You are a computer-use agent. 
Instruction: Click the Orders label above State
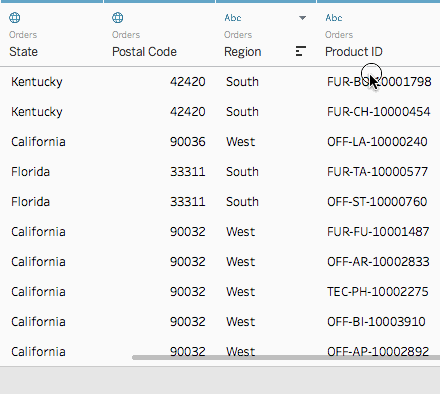[x=23, y=35]
